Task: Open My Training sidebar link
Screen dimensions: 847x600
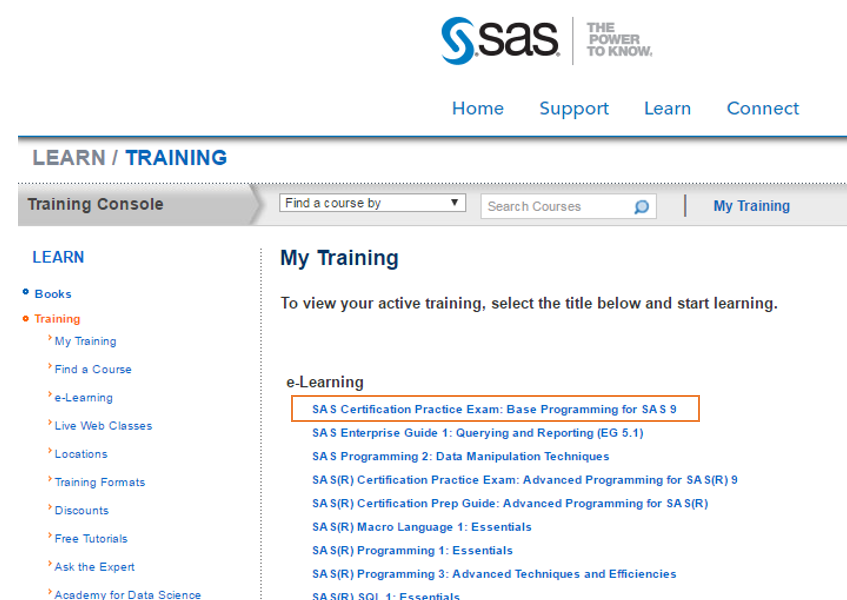Action: coord(85,341)
